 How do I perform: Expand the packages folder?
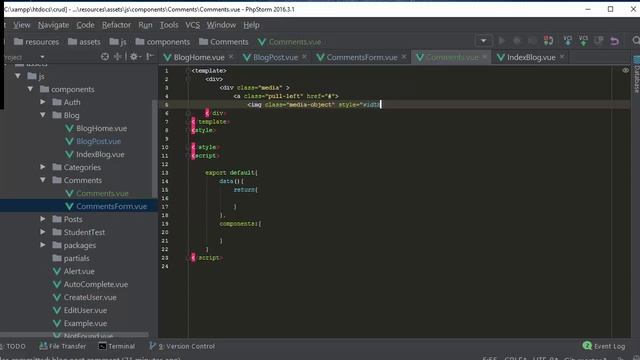point(43,245)
